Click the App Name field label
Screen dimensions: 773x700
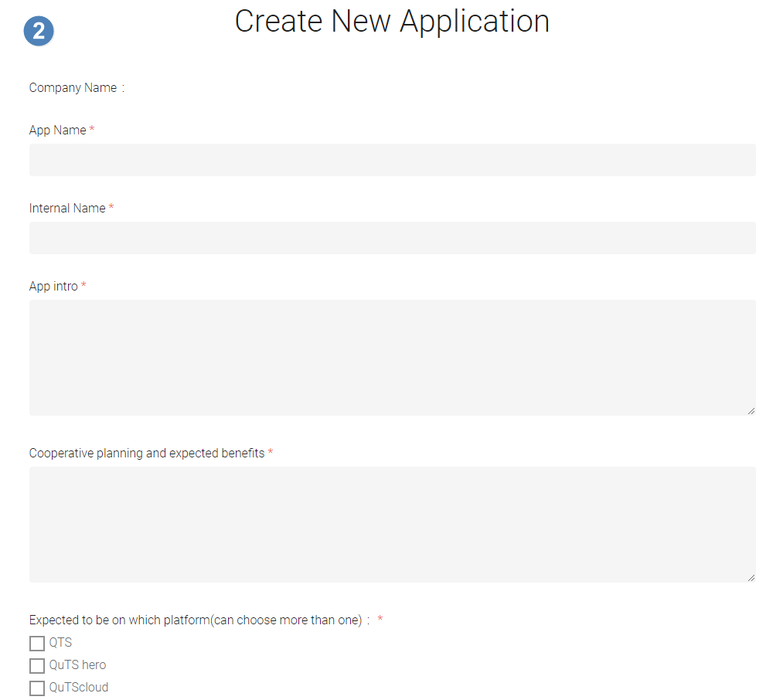coord(58,131)
